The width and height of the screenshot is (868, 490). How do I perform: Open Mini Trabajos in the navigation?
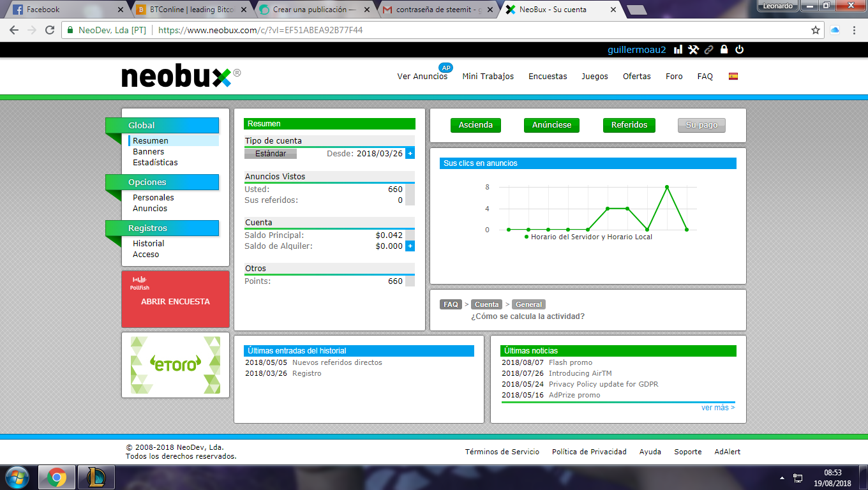pyautogui.click(x=488, y=77)
